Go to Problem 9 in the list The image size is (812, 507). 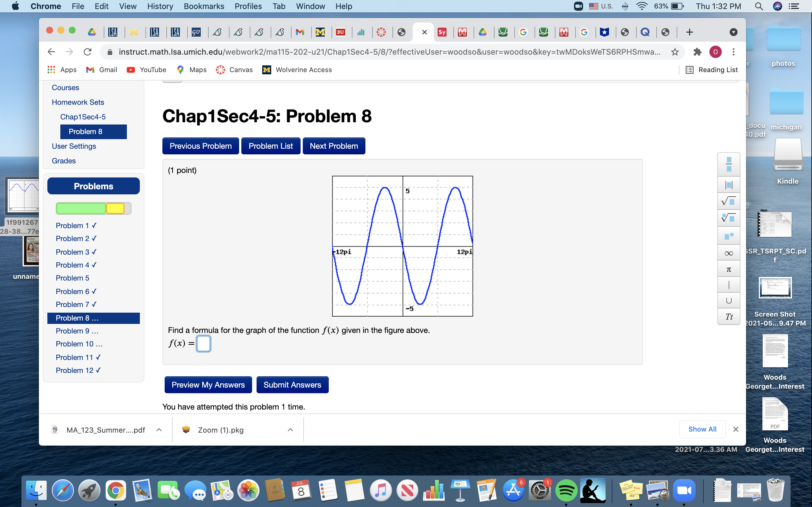click(77, 331)
